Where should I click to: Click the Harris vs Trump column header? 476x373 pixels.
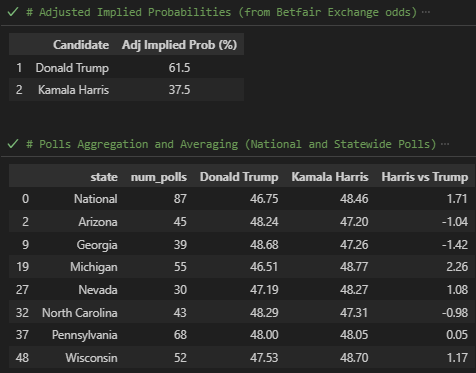(425, 177)
